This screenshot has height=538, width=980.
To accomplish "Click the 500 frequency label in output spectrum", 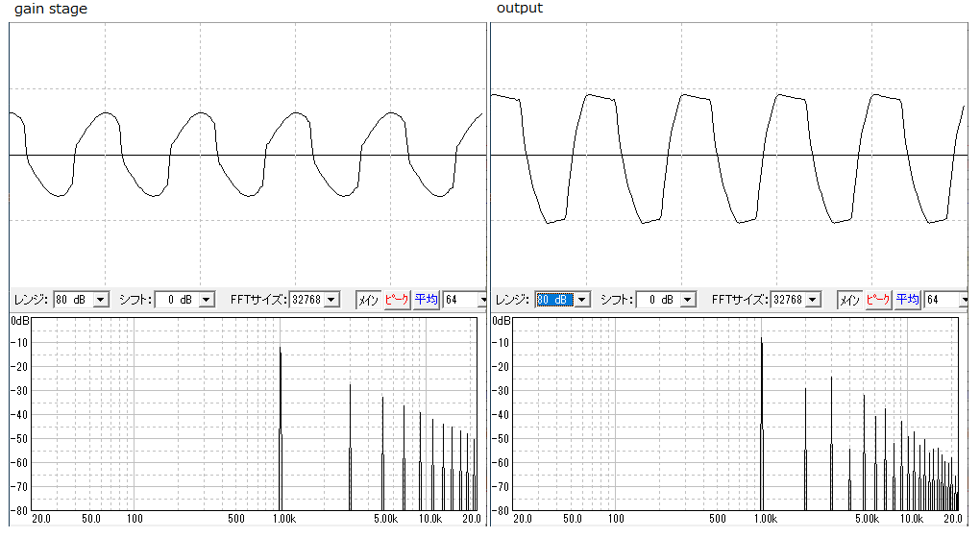I will pos(718,519).
